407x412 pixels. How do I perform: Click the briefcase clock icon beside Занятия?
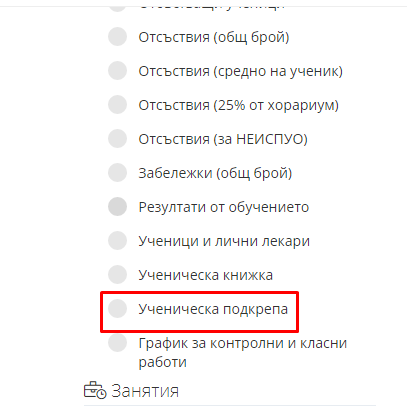click(x=95, y=390)
